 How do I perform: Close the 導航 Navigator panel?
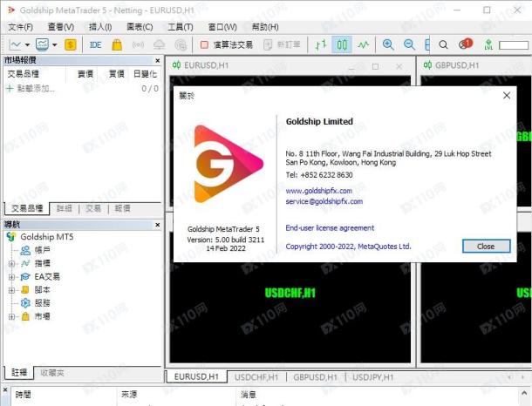158,225
